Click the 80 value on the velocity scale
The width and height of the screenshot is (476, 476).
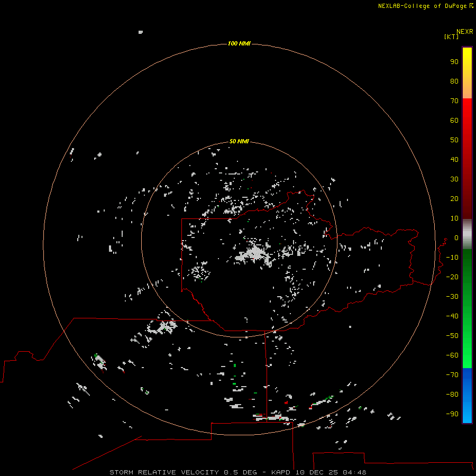(454, 81)
